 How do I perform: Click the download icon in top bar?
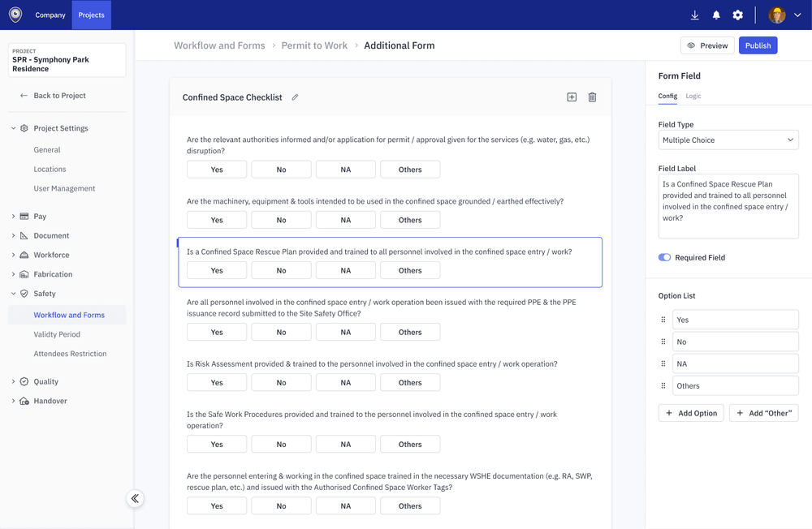(695, 15)
